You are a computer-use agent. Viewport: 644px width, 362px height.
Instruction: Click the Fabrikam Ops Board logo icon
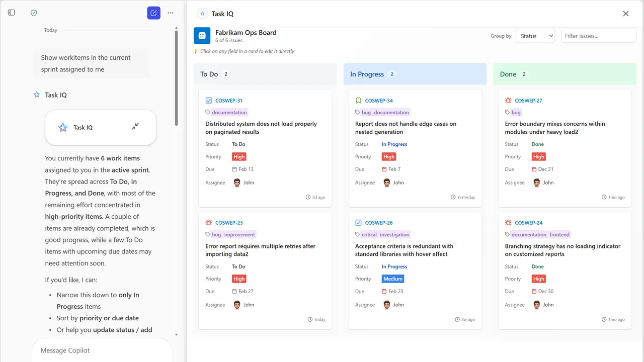point(202,36)
